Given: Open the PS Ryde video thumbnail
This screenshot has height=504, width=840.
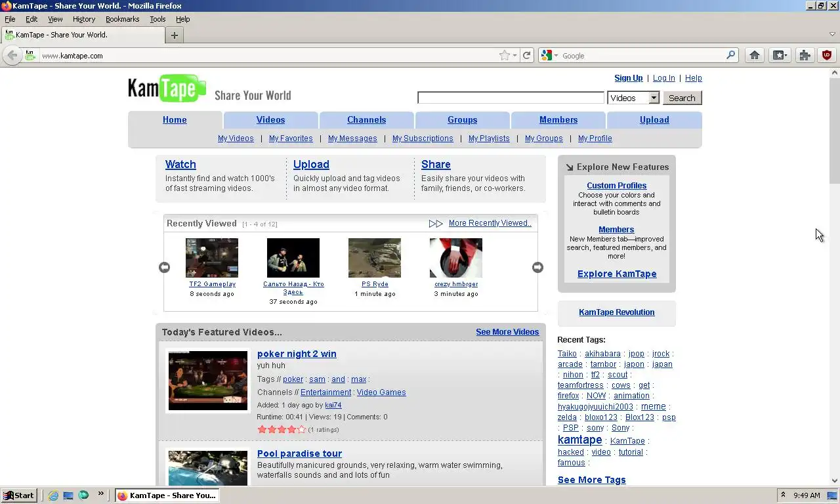Looking at the screenshot, I should (375, 258).
